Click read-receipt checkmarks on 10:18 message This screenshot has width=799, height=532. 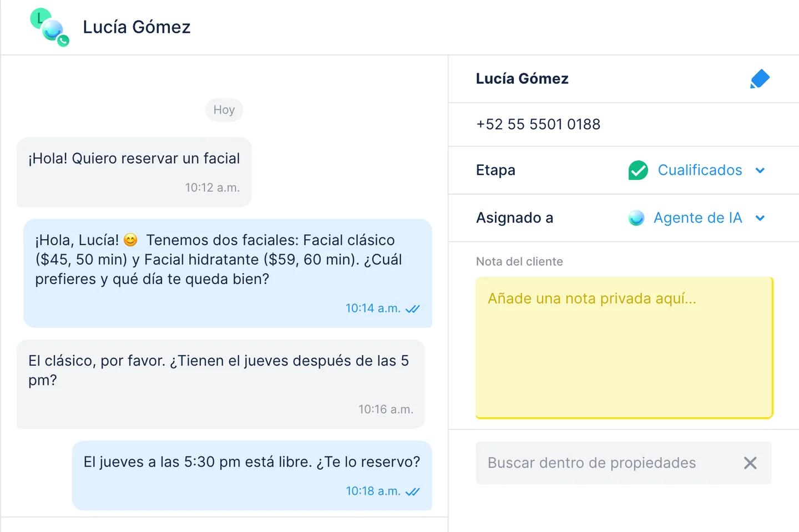(413, 492)
